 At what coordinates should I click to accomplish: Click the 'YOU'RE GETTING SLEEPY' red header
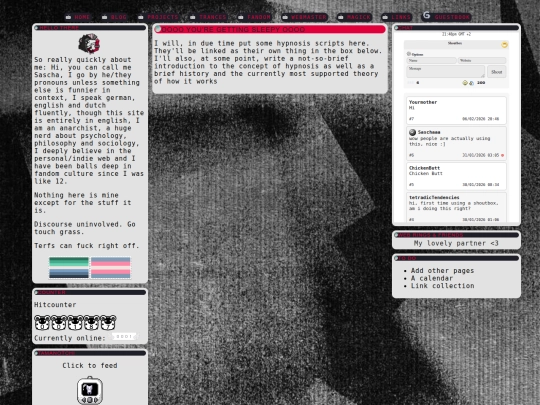click(x=270, y=30)
